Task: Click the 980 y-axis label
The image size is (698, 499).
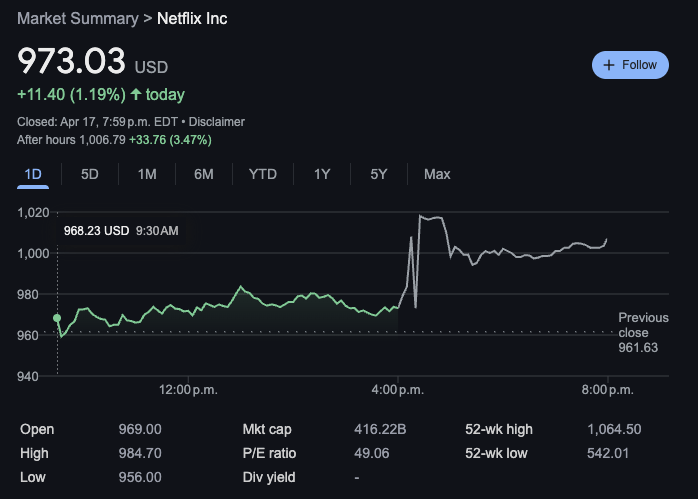Action: pos(28,295)
